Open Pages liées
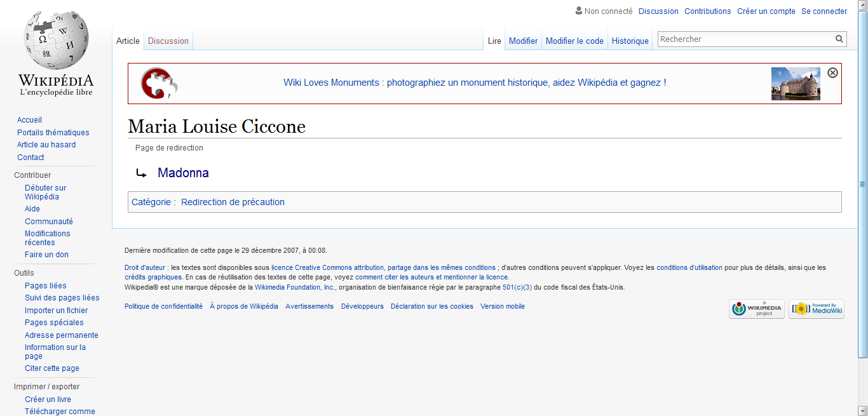Screen dimensions: 868x416 coord(46,286)
